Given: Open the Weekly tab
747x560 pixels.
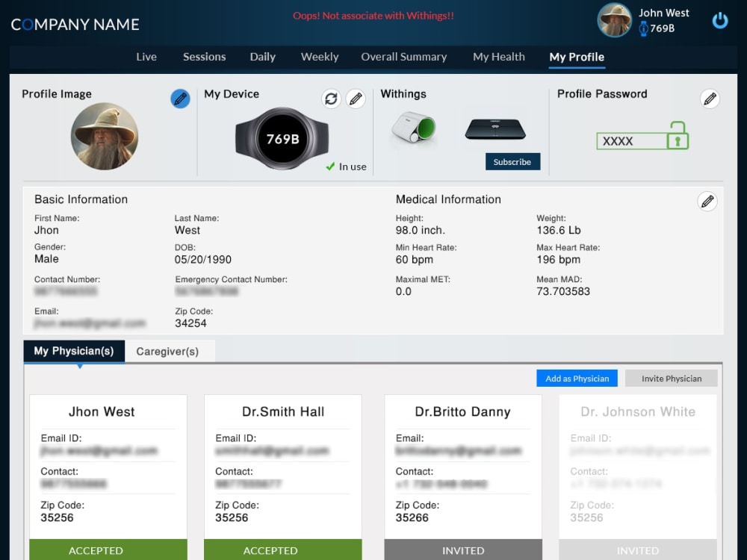Looking at the screenshot, I should (x=320, y=57).
